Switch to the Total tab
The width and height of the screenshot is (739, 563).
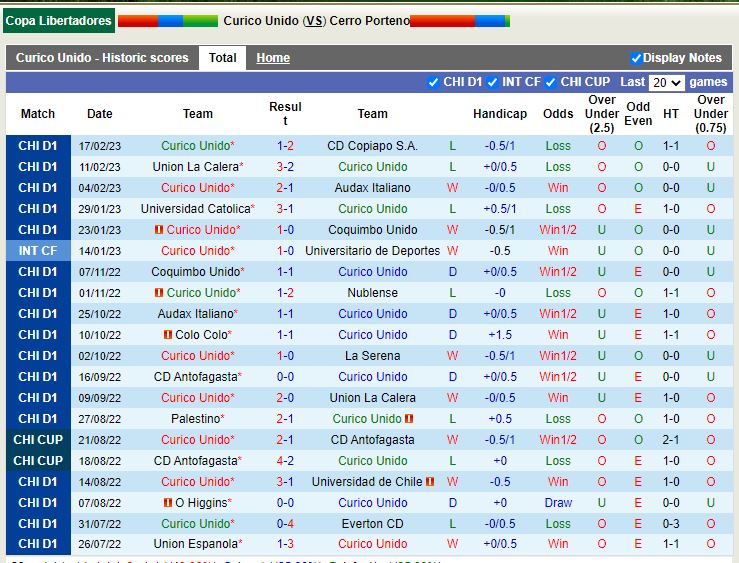click(x=222, y=58)
